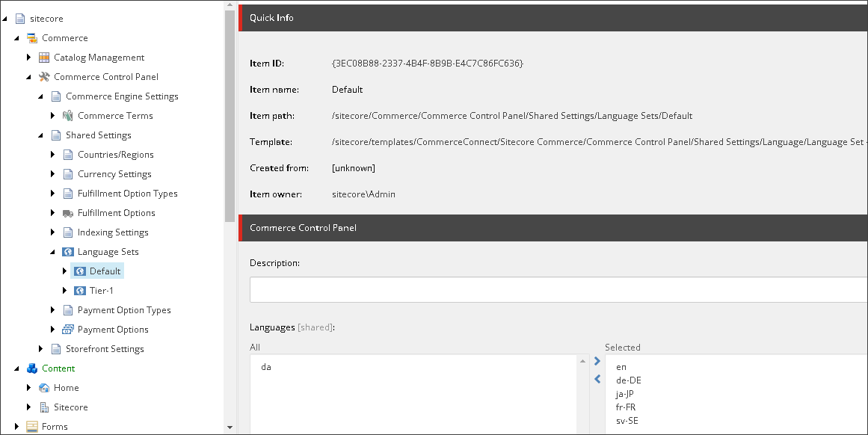This screenshot has width=868, height=435.
Task: Collapse the sitecore root node
Action: tap(5, 19)
